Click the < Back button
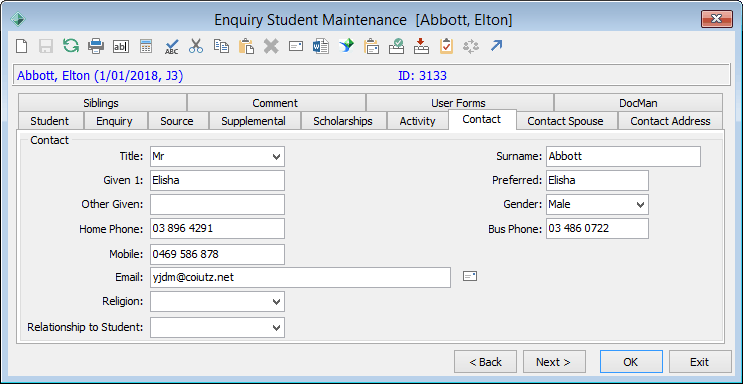743x384 pixels. click(x=485, y=362)
